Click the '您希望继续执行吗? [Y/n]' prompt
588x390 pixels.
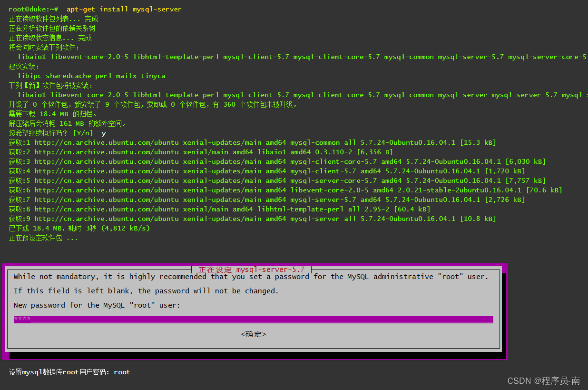tap(51, 133)
